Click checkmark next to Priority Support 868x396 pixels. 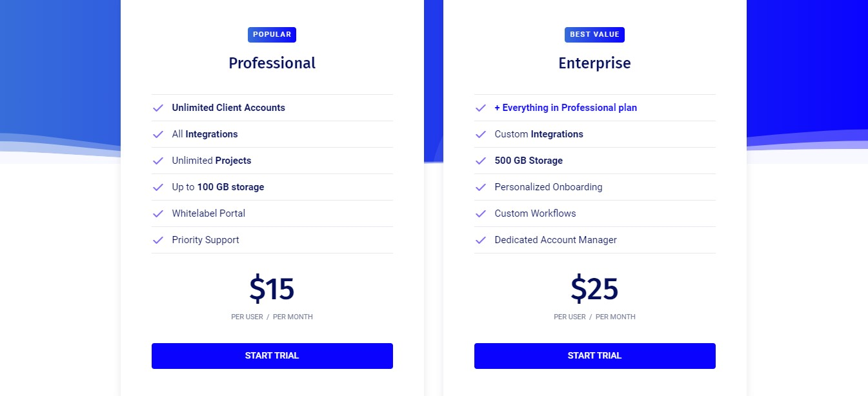pos(157,240)
